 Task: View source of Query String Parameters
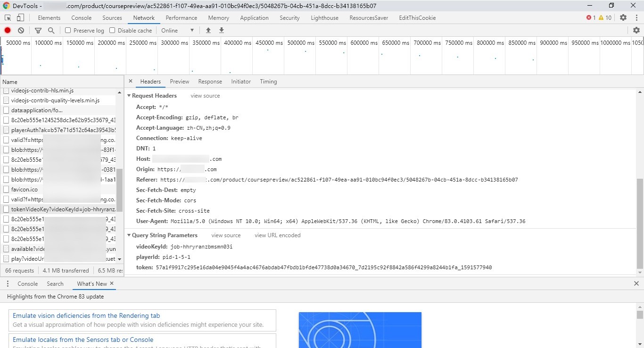226,235
